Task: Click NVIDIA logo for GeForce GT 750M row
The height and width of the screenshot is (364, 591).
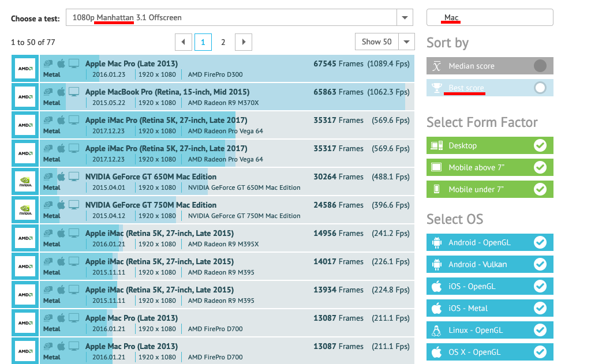Action: [x=25, y=210]
